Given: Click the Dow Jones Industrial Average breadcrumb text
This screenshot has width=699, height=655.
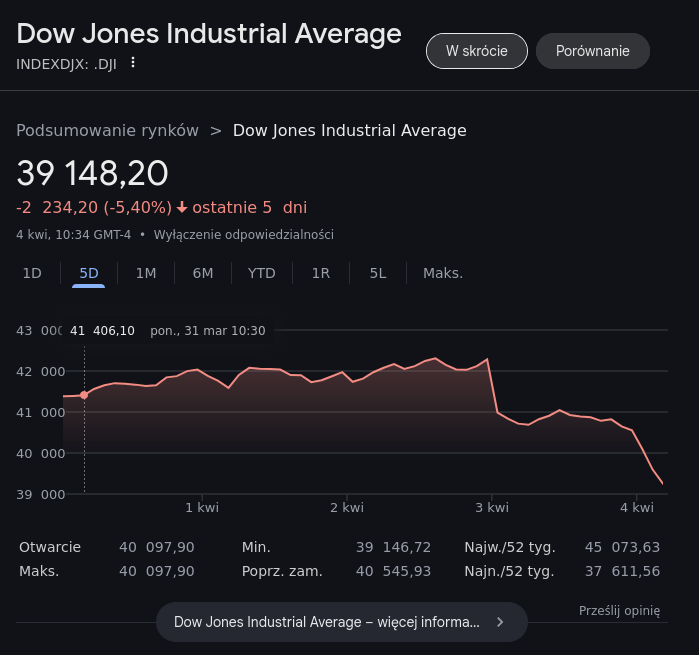Looking at the screenshot, I should coord(349,130).
